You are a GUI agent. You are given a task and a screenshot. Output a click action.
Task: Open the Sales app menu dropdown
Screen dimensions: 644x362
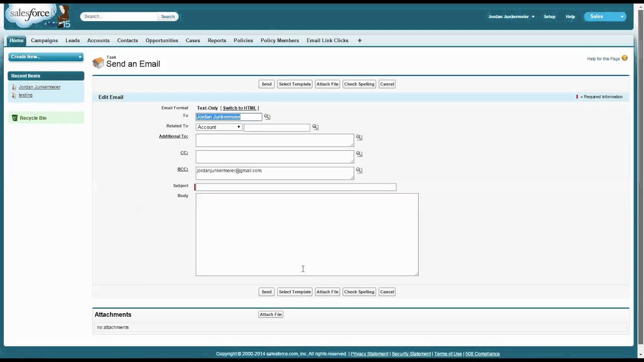(x=605, y=17)
